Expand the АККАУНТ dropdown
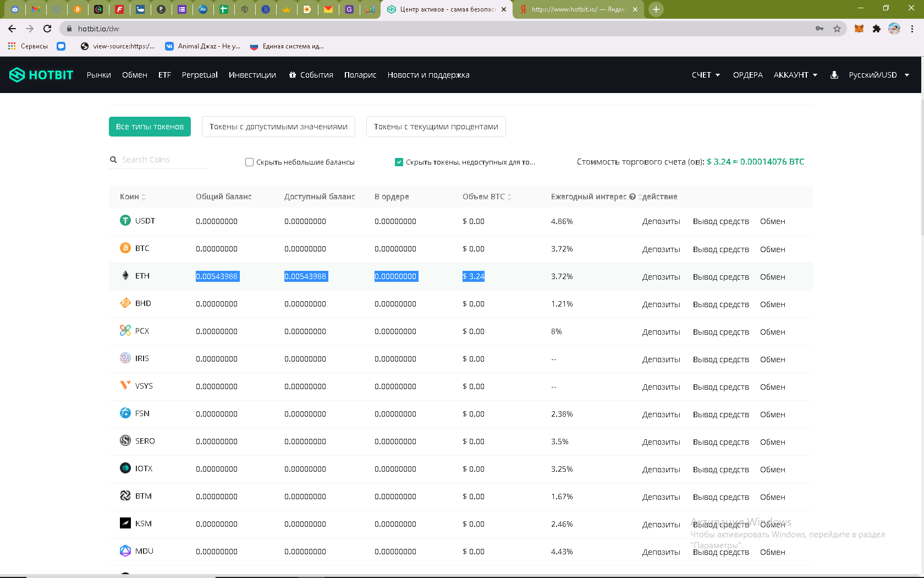Image resolution: width=924 pixels, height=578 pixels. 796,75
